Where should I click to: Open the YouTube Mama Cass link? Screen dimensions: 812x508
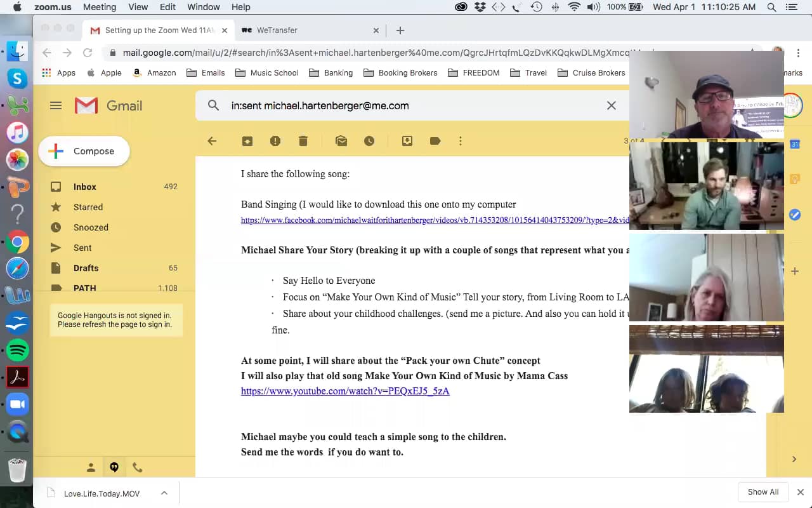pyautogui.click(x=345, y=391)
